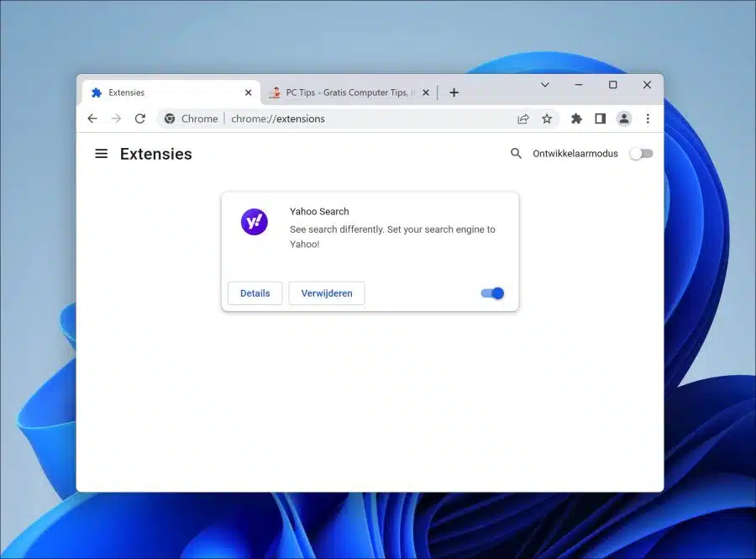Click Verwijderen to remove Yahoo Search
The width and height of the screenshot is (756, 559).
click(x=327, y=293)
